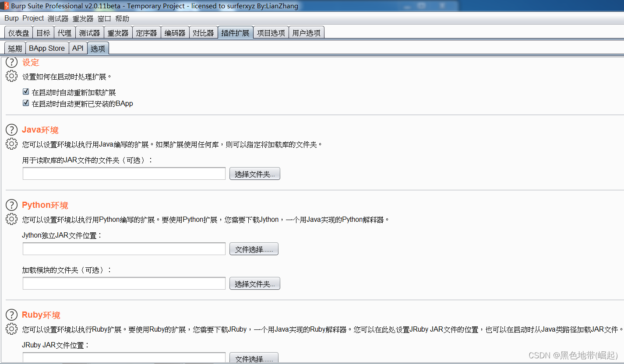
Task: Open the 窗口 menu
Action: click(104, 18)
